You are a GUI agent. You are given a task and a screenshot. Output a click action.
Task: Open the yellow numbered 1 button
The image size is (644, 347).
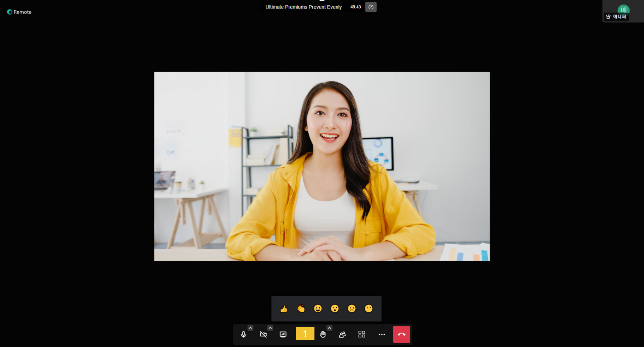tap(305, 334)
